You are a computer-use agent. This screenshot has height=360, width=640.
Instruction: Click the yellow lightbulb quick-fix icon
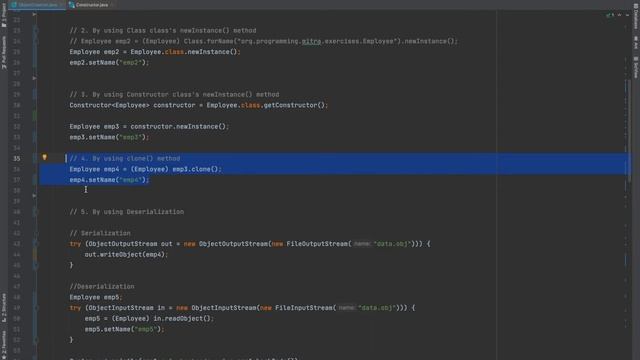[44, 157]
